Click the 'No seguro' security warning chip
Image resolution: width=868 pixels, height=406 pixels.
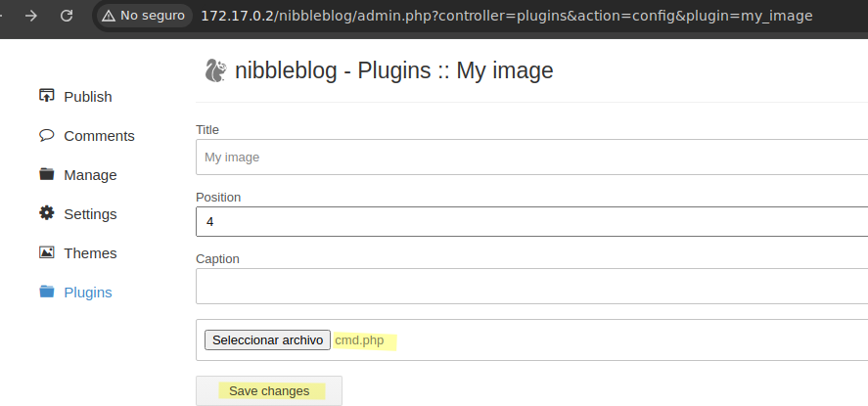point(142,17)
